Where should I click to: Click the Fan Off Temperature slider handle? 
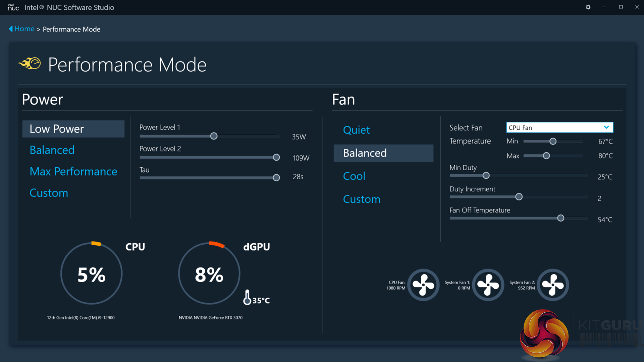(560, 218)
